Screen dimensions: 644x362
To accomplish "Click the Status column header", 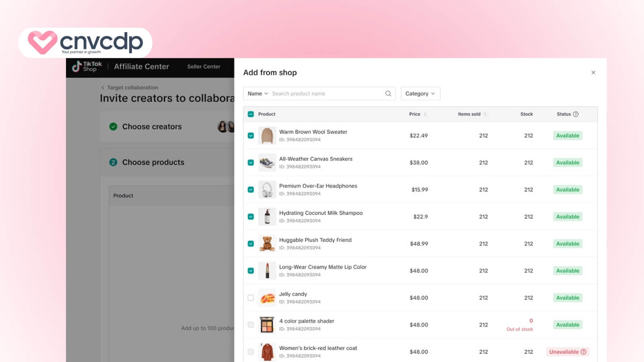I will pos(563,114).
